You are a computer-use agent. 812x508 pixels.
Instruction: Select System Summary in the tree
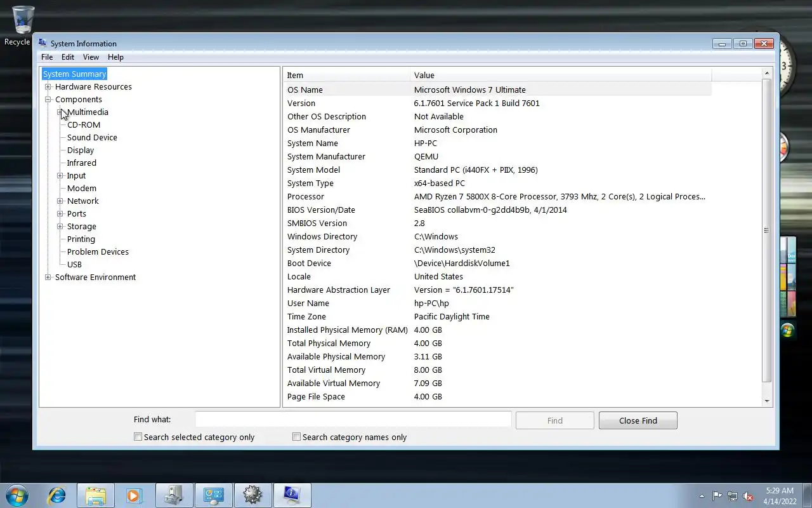coord(74,74)
